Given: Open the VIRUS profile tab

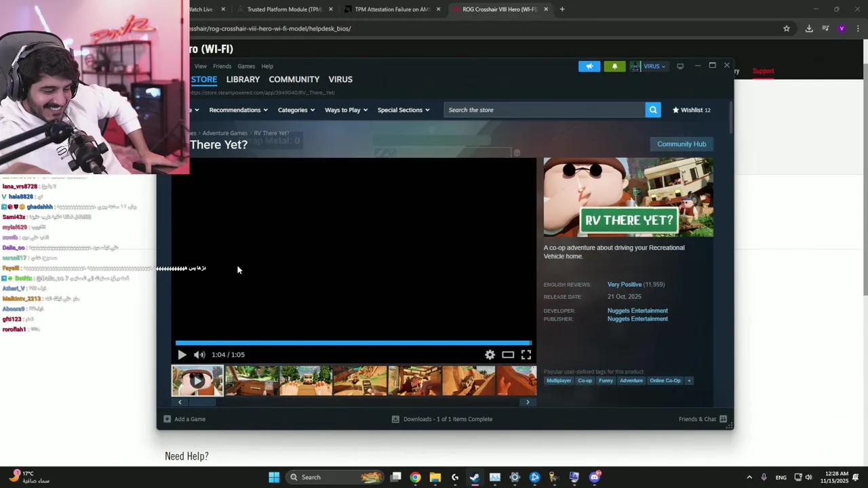Looking at the screenshot, I should tap(340, 79).
